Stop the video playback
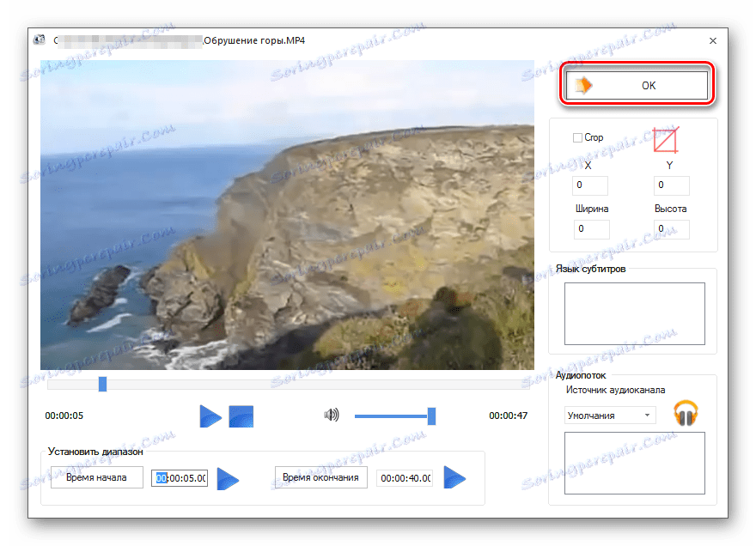This screenshot has height=546, width=756. 241,416
